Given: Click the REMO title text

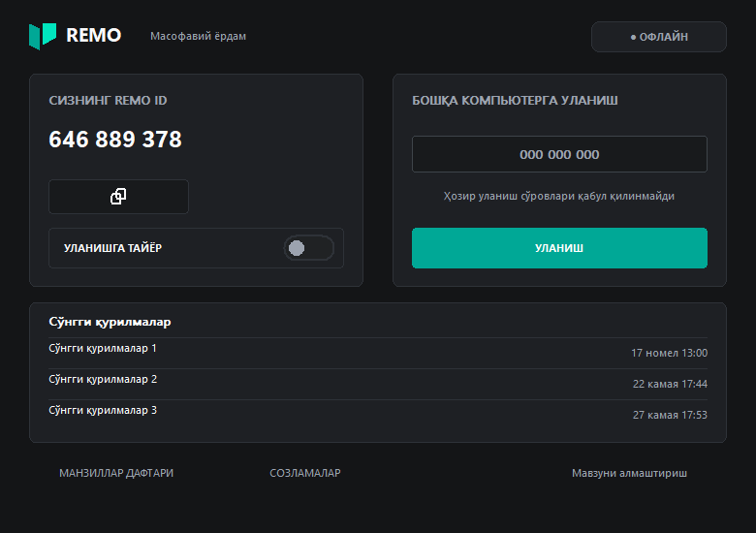Looking at the screenshot, I should click(x=94, y=35).
